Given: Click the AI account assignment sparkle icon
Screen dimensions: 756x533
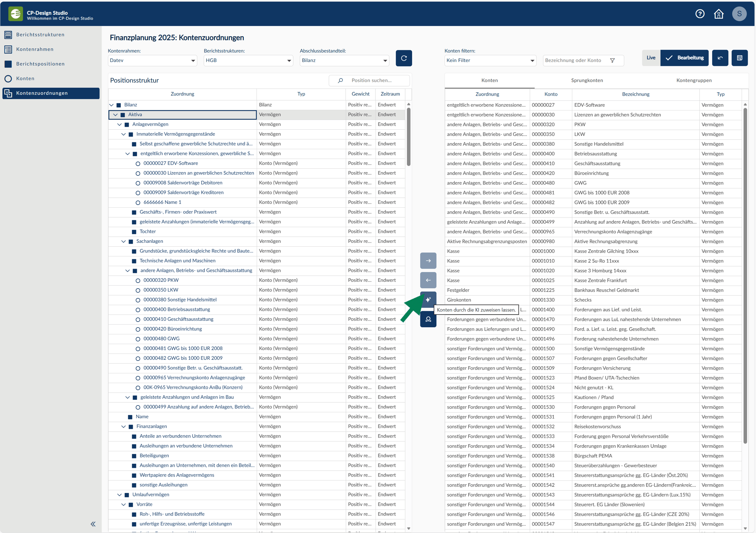Looking at the screenshot, I should click(428, 300).
